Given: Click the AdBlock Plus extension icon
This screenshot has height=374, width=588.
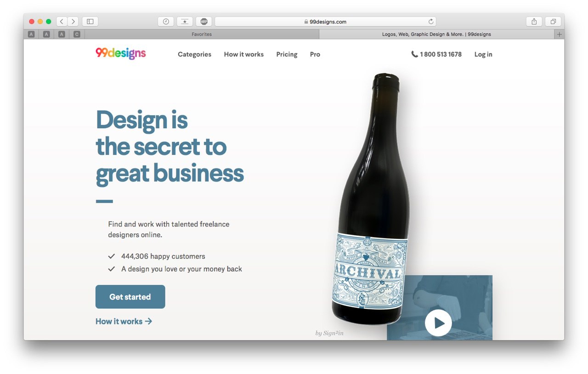Looking at the screenshot, I should 204,22.
